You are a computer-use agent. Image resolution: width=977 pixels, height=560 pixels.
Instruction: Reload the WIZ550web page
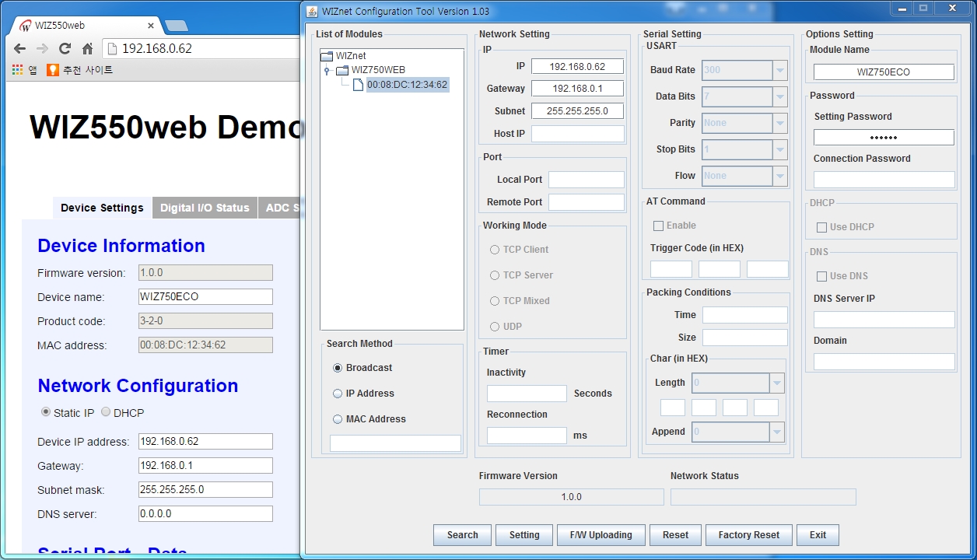[x=65, y=48]
